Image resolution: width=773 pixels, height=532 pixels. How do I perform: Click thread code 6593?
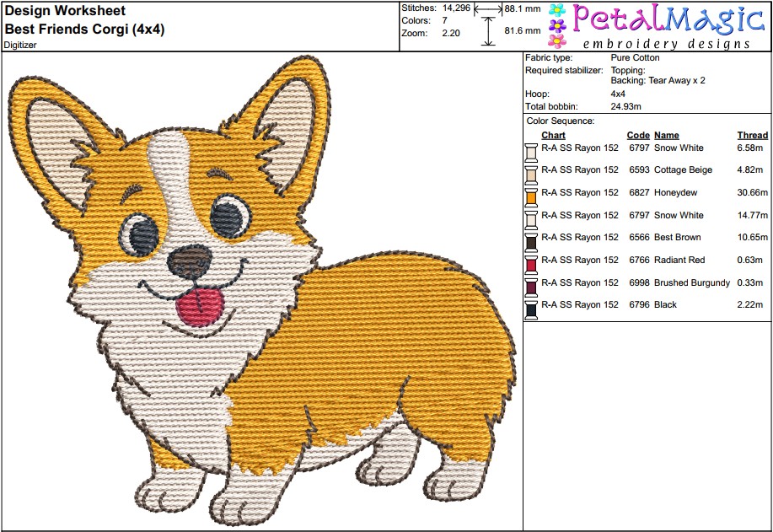tap(640, 169)
